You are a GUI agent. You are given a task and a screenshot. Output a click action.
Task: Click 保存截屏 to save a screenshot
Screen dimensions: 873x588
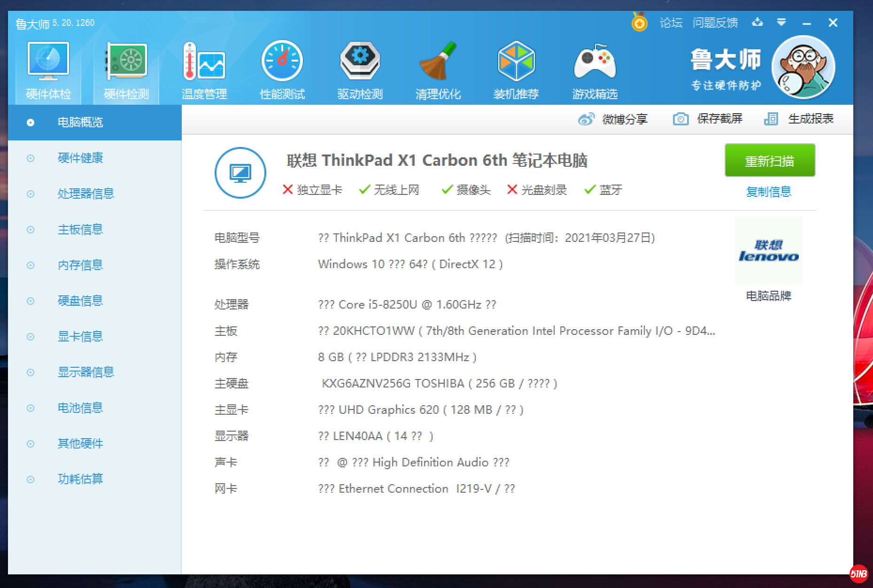pyautogui.click(x=708, y=119)
